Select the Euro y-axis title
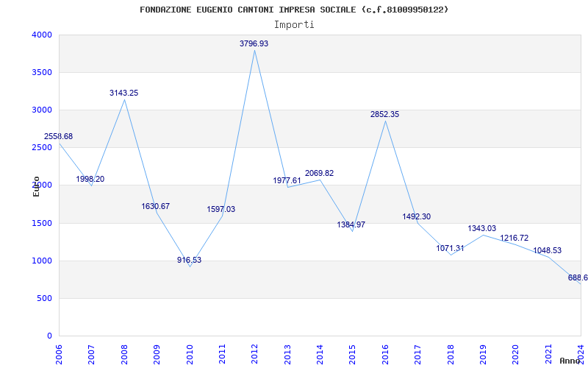The image size is (588, 368). pos(36,185)
